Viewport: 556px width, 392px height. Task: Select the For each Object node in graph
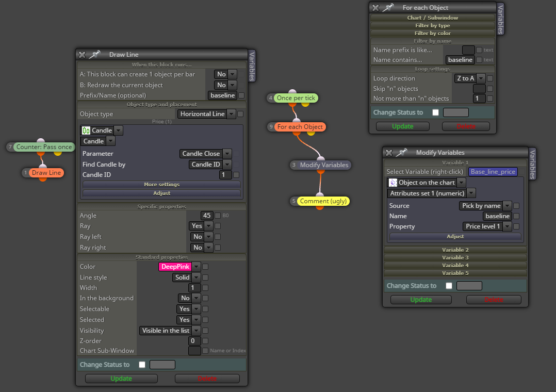[x=300, y=127]
